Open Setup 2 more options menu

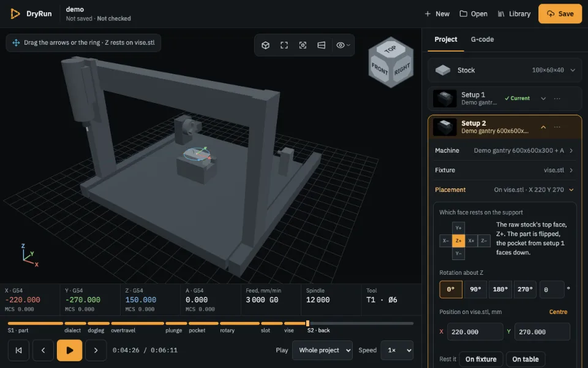point(557,127)
